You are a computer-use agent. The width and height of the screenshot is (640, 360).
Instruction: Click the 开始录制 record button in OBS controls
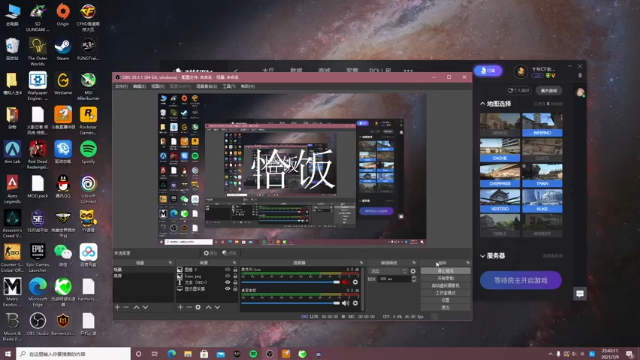(x=445, y=278)
